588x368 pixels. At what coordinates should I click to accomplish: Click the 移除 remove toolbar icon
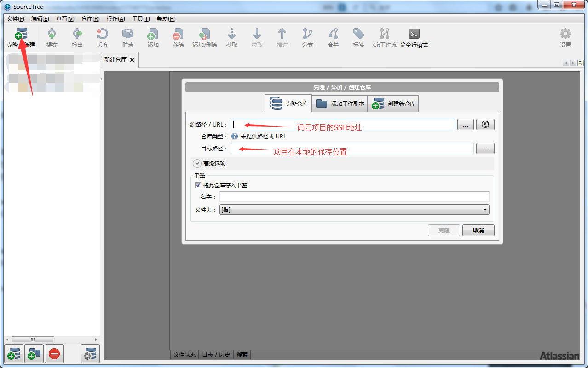coord(178,34)
